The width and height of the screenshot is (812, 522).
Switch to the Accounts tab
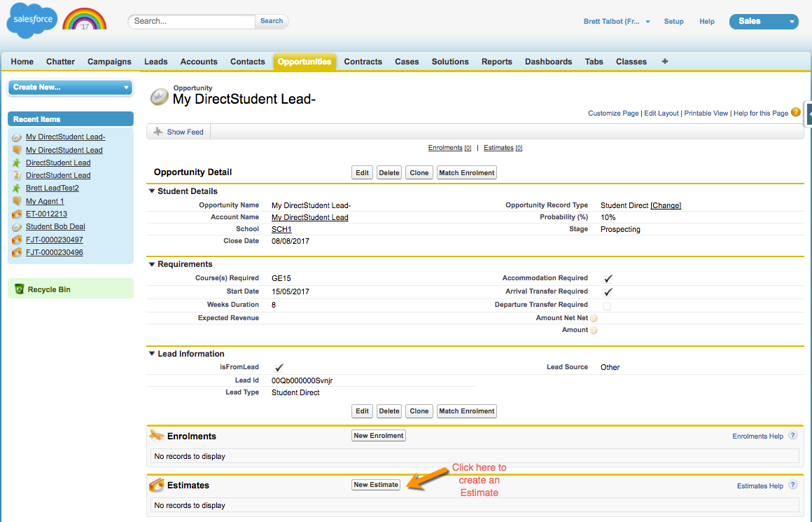click(199, 62)
